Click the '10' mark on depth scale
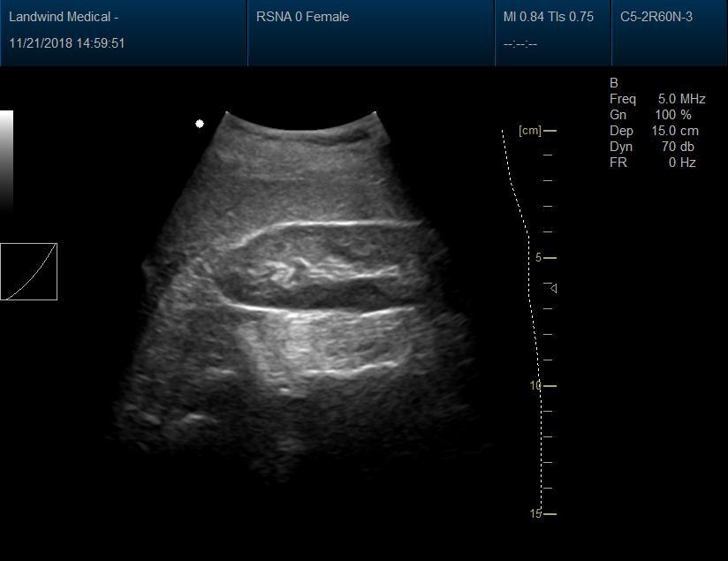The width and height of the screenshot is (728, 561). (535, 385)
